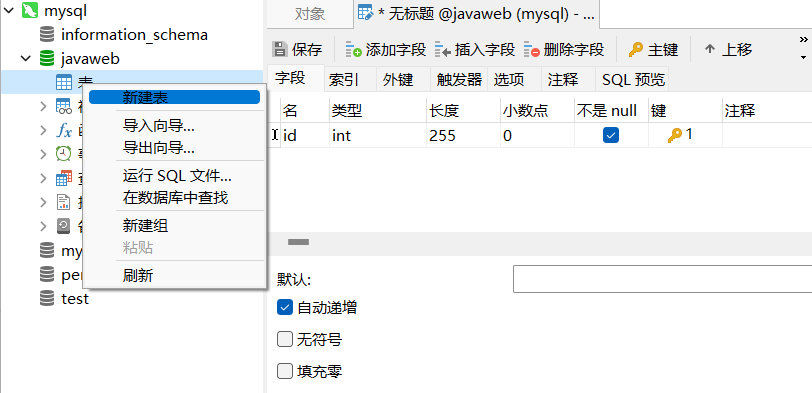812x393 pixels.
Task: Select information_schema in the tree
Action: tap(134, 35)
